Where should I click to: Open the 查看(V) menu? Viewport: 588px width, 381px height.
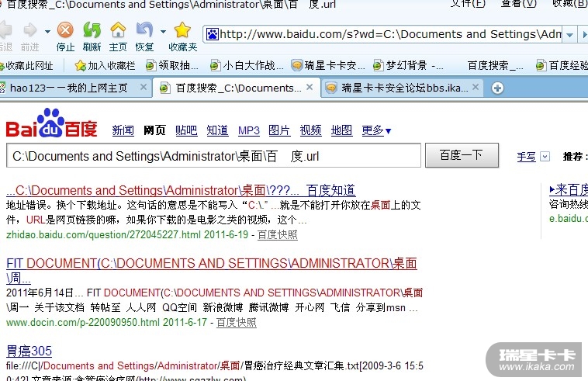519,4
